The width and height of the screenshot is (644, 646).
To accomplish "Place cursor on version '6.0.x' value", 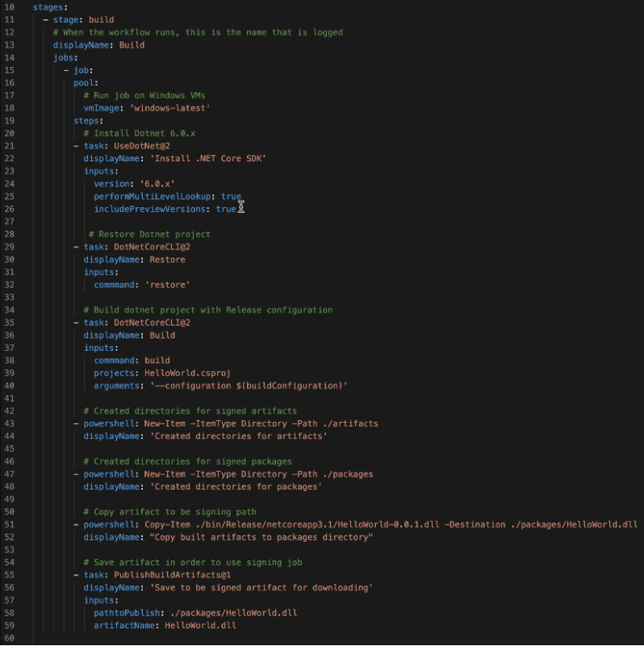I will pyautogui.click(x=155, y=184).
